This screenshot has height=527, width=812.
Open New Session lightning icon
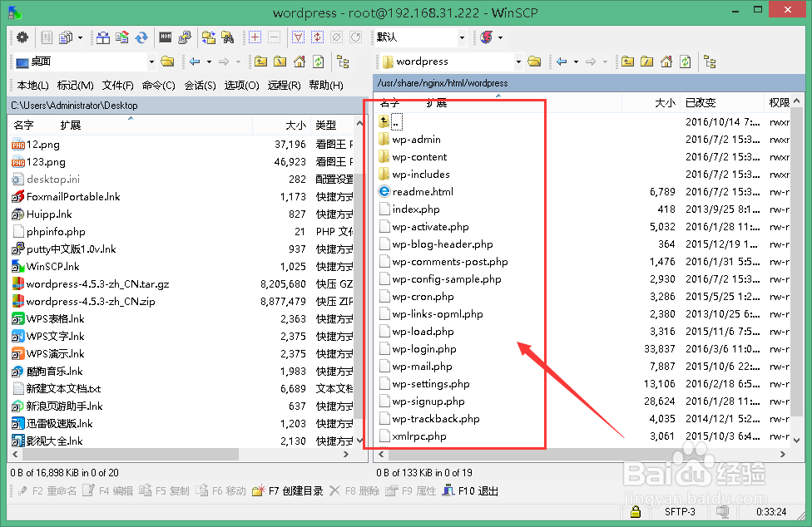[486, 37]
